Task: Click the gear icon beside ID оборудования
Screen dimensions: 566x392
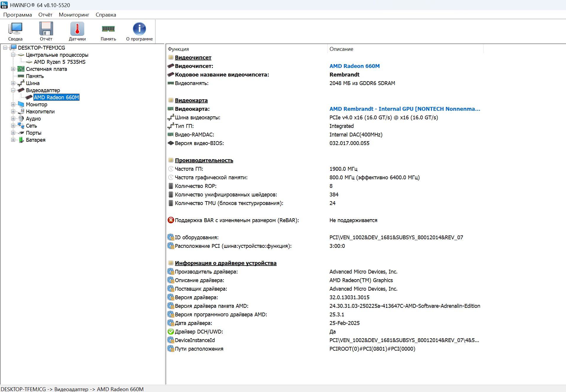Action: [171, 237]
